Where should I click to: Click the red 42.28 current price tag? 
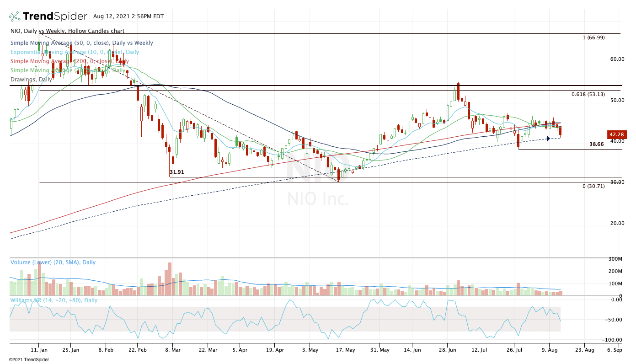[x=616, y=134]
